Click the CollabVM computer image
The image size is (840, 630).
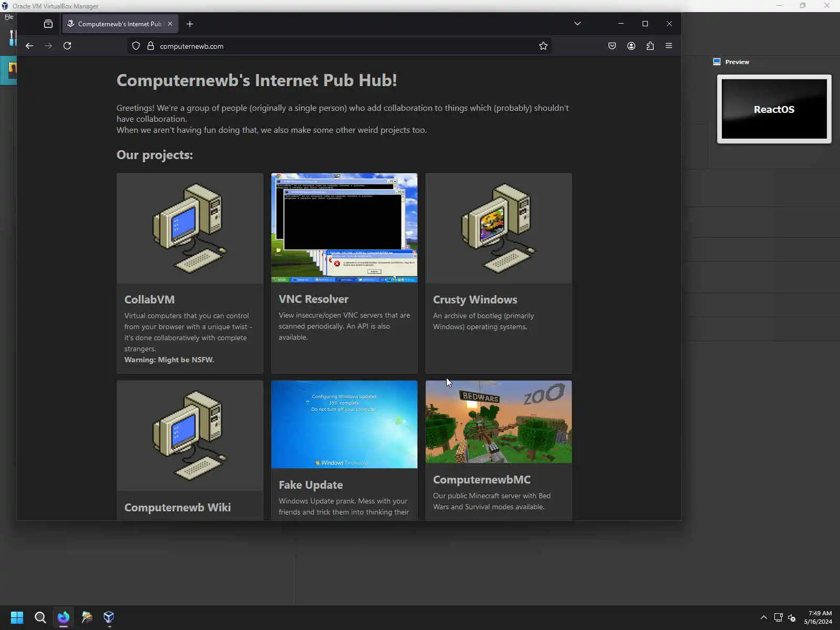(190, 228)
